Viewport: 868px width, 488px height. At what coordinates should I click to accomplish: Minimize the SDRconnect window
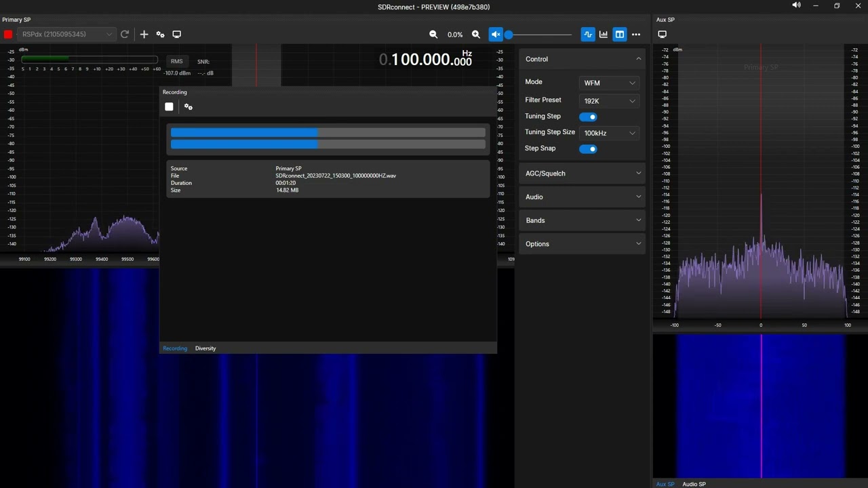tap(816, 6)
